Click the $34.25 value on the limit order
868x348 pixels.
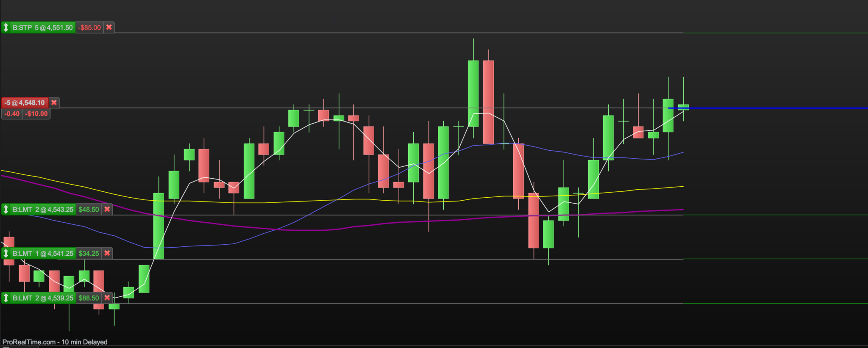[x=89, y=253]
